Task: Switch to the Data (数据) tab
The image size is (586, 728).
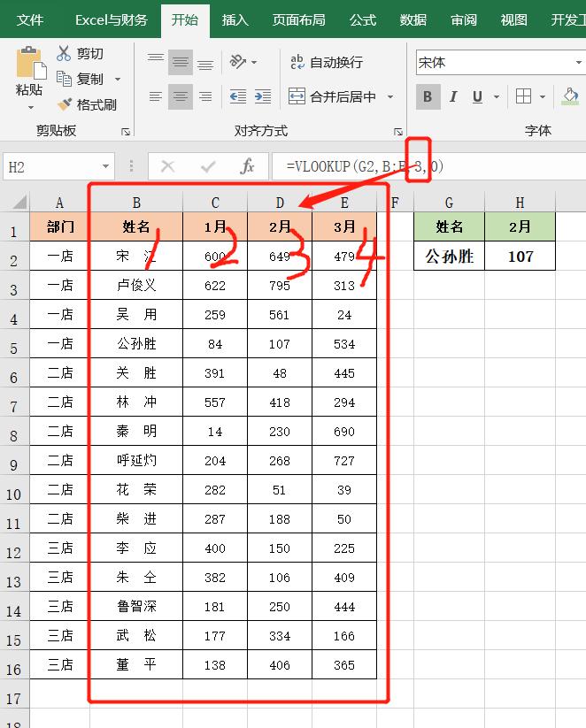Action: (413, 20)
